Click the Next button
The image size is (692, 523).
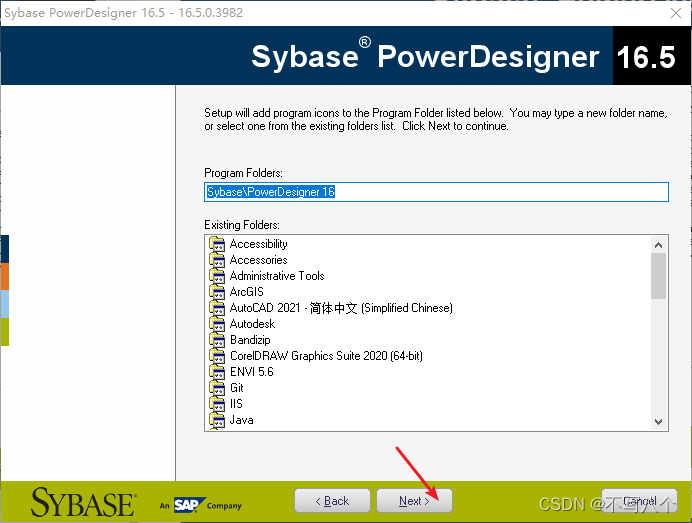[414, 501]
